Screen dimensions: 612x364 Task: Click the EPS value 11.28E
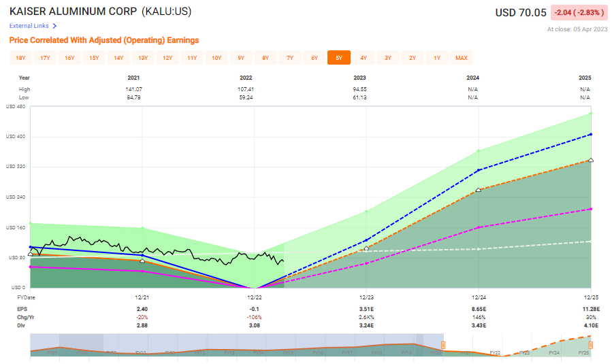[x=591, y=309]
